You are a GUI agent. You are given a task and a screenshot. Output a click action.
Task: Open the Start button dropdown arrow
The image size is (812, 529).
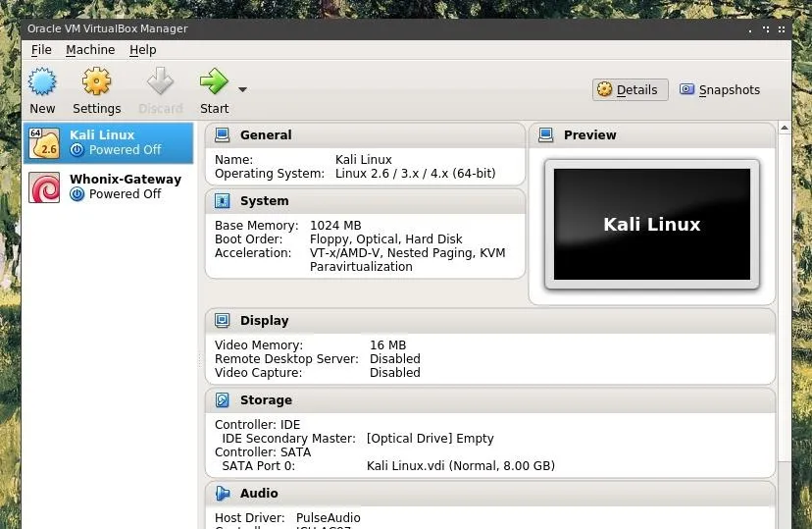click(x=242, y=89)
